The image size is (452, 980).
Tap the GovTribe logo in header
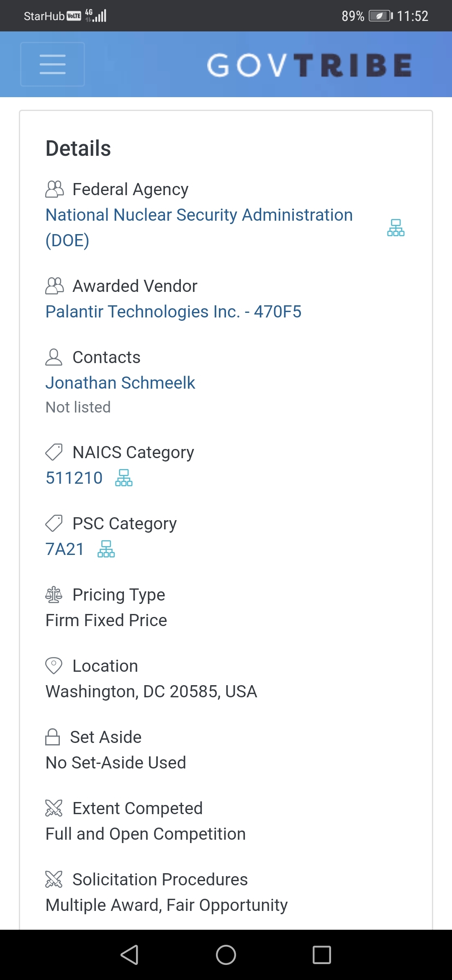(310, 65)
